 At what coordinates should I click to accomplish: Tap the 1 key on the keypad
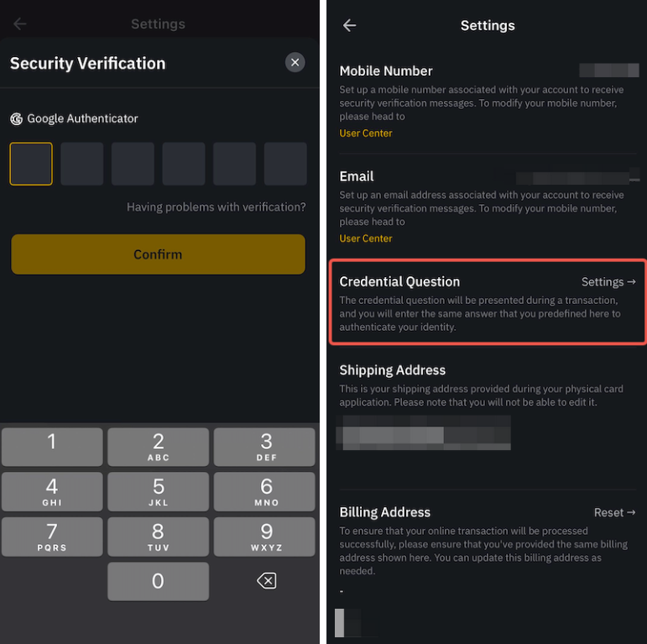(x=52, y=447)
